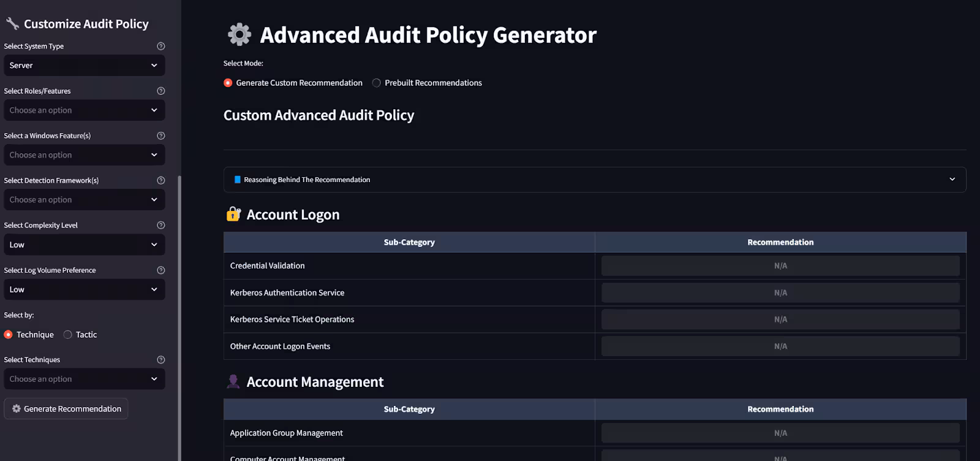This screenshot has height=461, width=980.
Task: Click help icon for Select a Windows Feature(s)
Action: pos(161,135)
